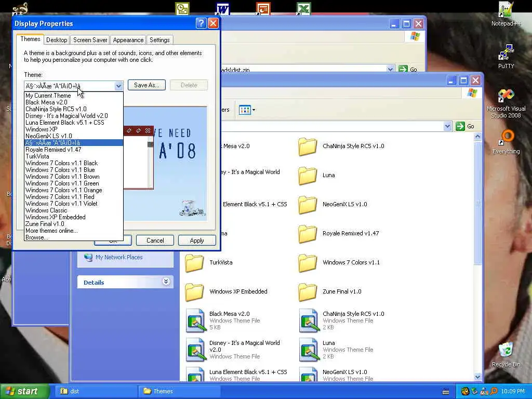Click the Save As... button

point(147,85)
